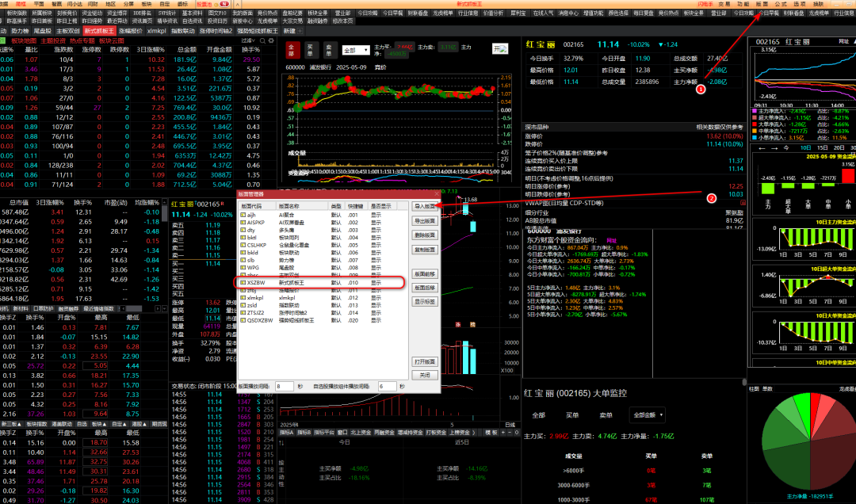Click 导入版面 button in layout manager

tap(425, 206)
